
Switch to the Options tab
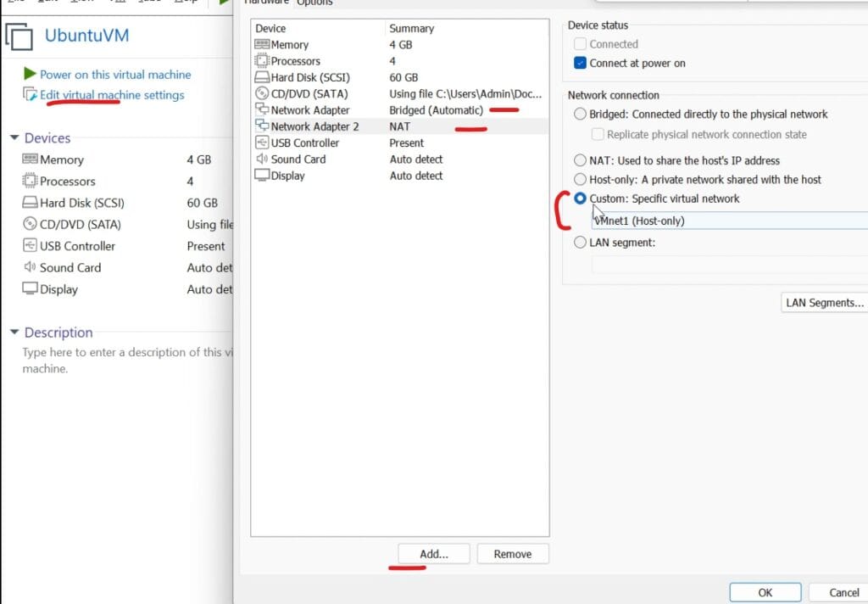point(314,3)
